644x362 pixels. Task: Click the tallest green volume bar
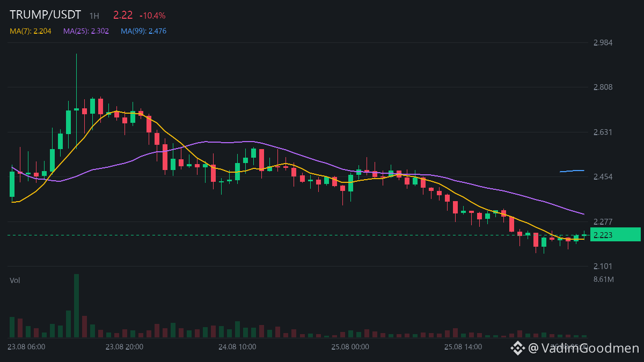tap(76, 306)
